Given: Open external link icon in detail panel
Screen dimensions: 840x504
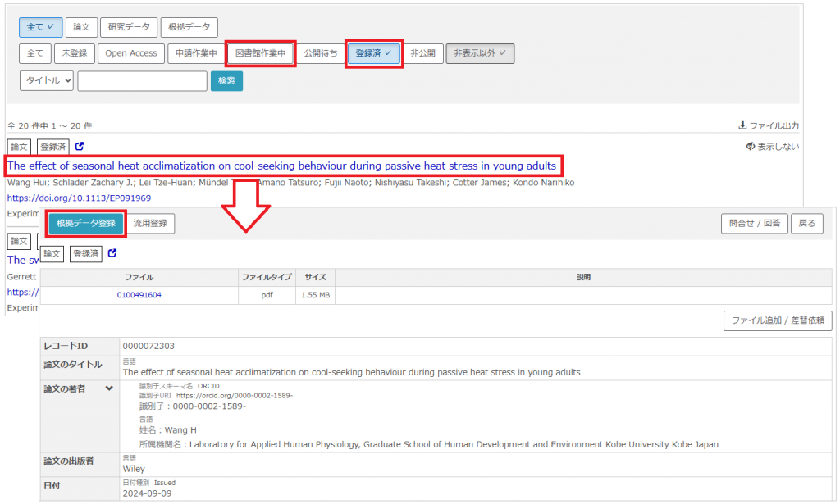Looking at the screenshot, I should [x=112, y=253].
